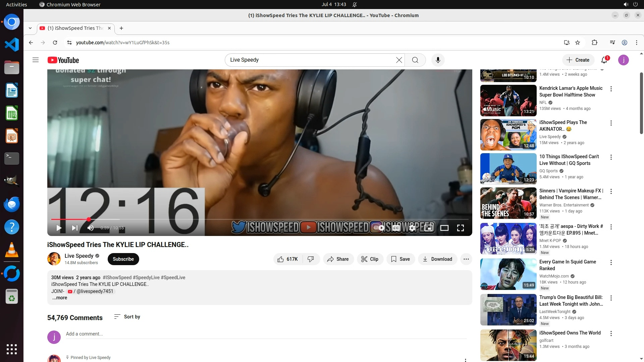The image size is (644, 362).
Task: Dislike this video
Action: point(311,259)
